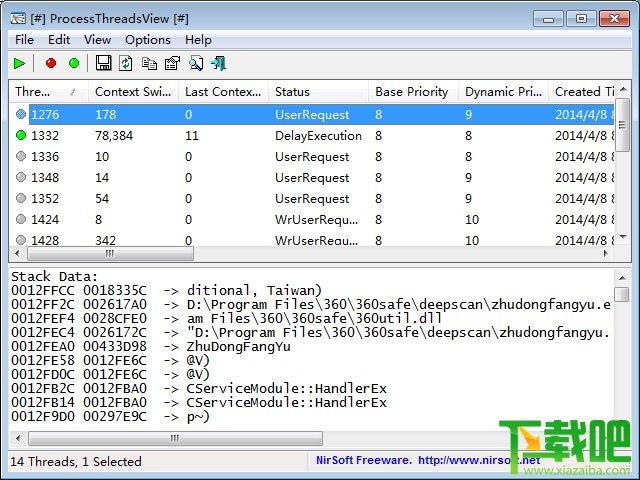The image size is (640, 480).
Task: Click gray status circle of thread 1336
Action: point(21,156)
